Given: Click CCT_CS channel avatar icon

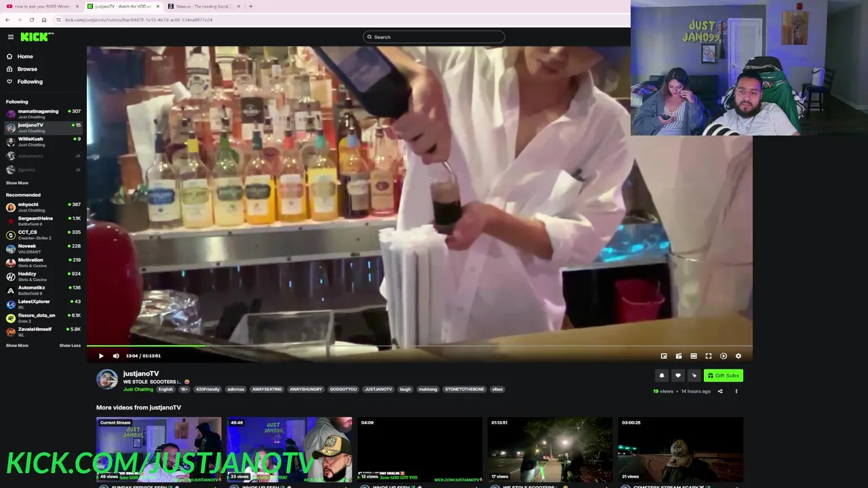Looking at the screenshot, I should point(11,235).
